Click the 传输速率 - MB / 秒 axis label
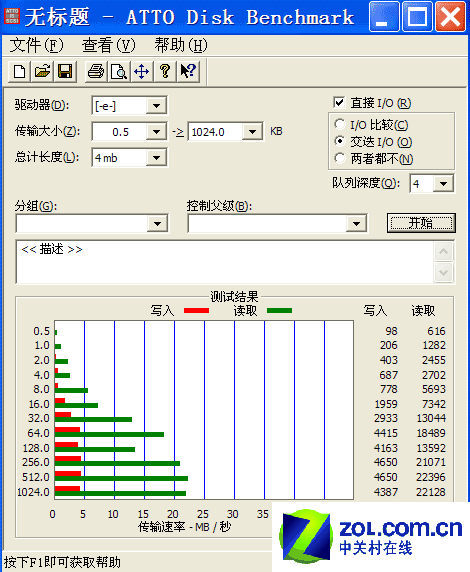Image resolution: width=470 pixels, height=572 pixels. pyautogui.click(x=185, y=527)
